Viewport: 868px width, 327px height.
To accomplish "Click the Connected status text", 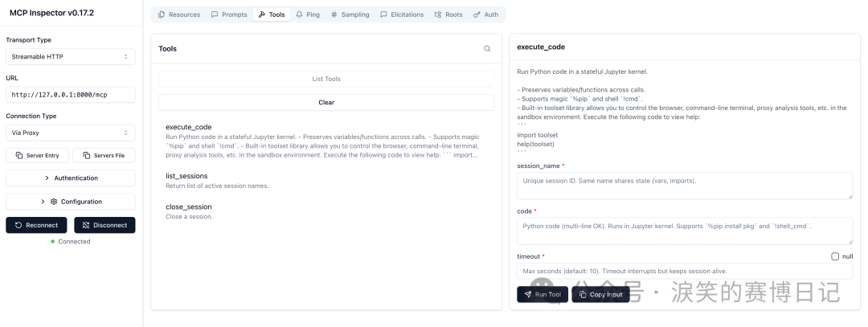I will (x=74, y=242).
